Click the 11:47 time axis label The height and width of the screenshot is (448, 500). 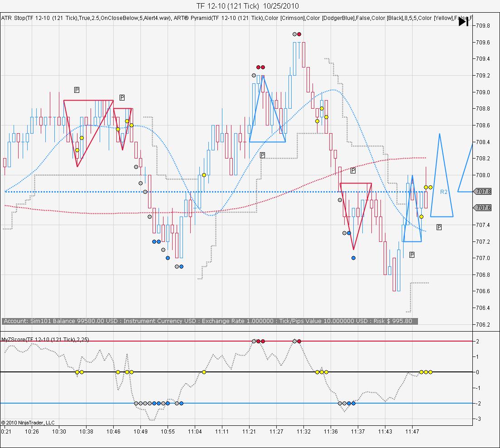pyautogui.click(x=412, y=431)
